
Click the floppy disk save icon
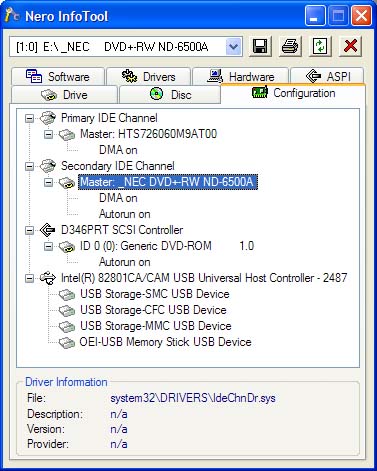click(260, 46)
